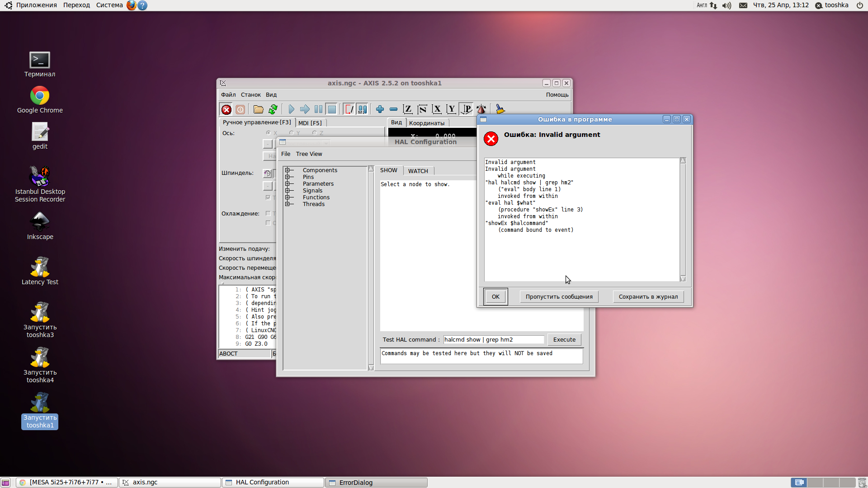Click the Execute button
Viewport: 868px width, 488px height.
point(564,340)
